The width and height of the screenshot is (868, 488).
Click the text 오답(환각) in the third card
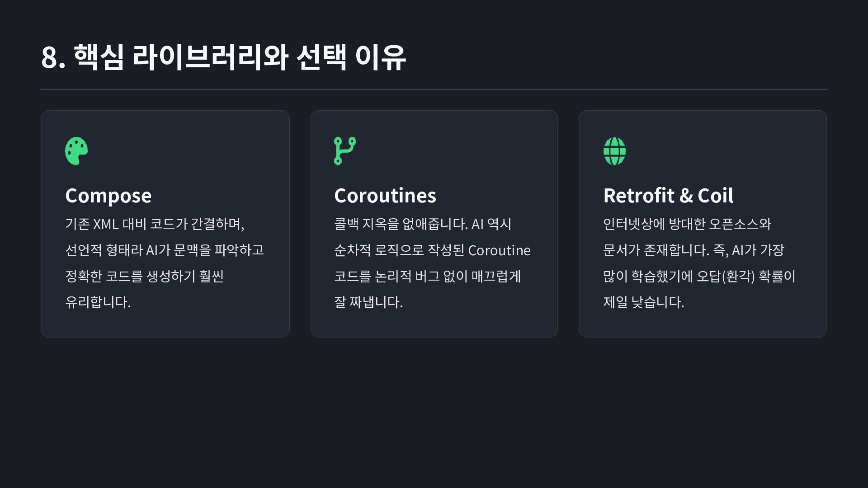coord(726,276)
